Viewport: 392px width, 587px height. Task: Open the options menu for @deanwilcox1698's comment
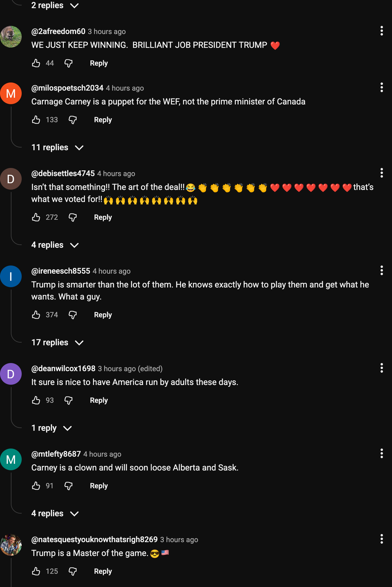point(381,368)
